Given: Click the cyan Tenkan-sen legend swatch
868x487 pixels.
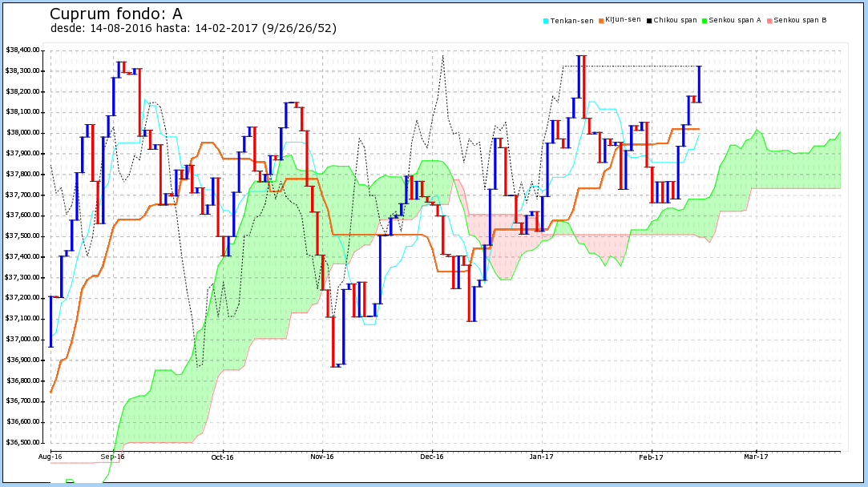Looking at the screenshot, I should click(546, 21).
